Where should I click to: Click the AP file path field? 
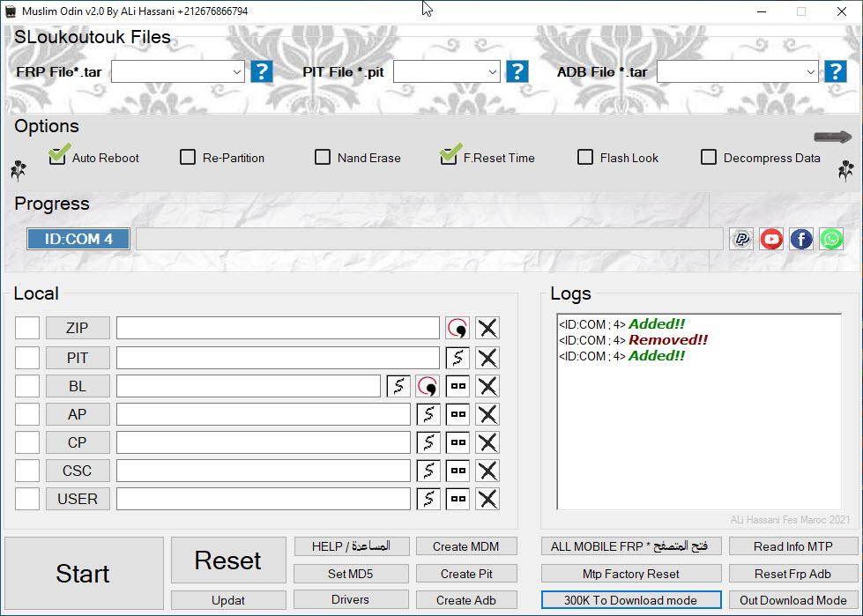263,414
